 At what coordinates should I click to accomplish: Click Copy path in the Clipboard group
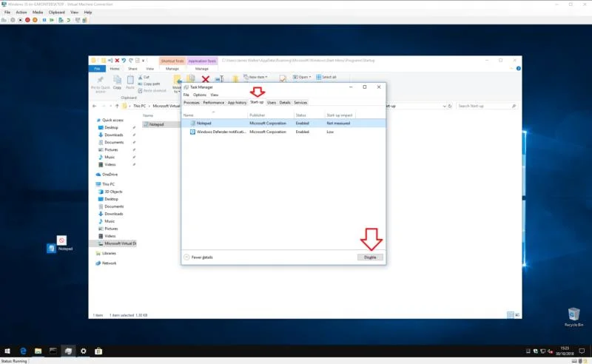pos(149,84)
